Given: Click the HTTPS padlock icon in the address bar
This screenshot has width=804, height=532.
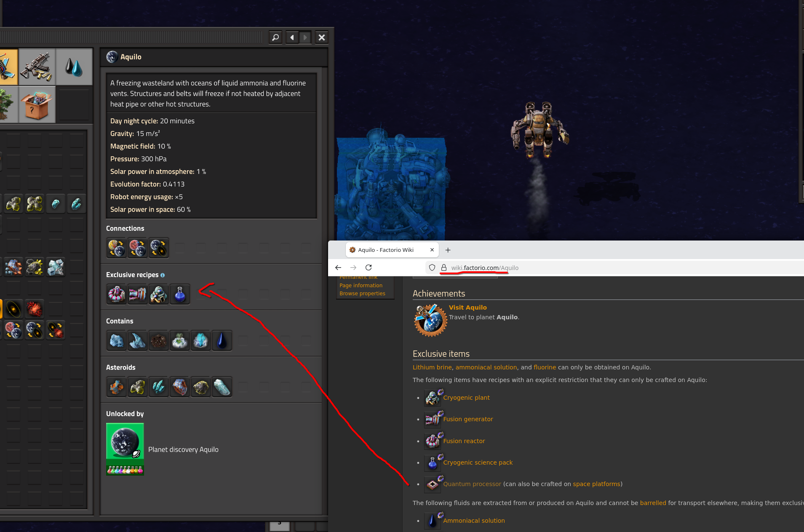Looking at the screenshot, I should pyautogui.click(x=443, y=267).
